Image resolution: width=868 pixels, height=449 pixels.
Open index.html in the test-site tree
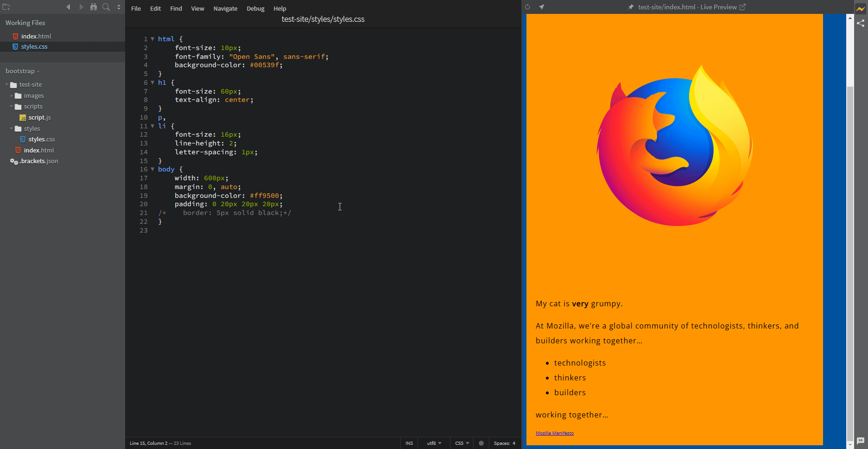click(39, 151)
